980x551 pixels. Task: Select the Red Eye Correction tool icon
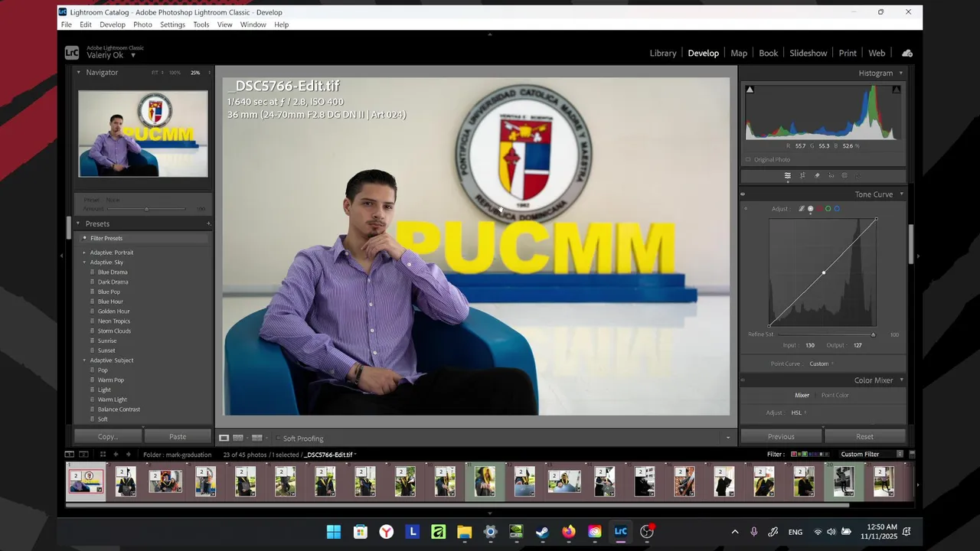(x=831, y=175)
